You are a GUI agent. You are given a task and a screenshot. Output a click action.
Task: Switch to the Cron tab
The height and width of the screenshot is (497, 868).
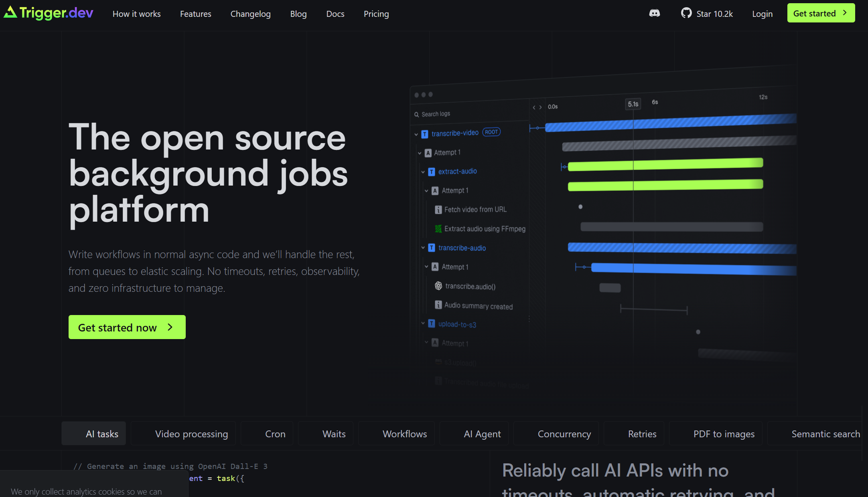[267, 434]
